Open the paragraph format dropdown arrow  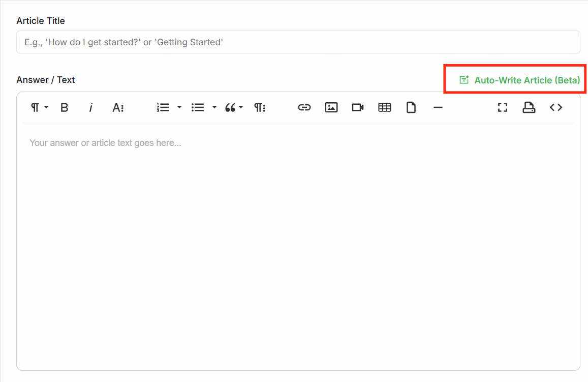pyautogui.click(x=46, y=107)
